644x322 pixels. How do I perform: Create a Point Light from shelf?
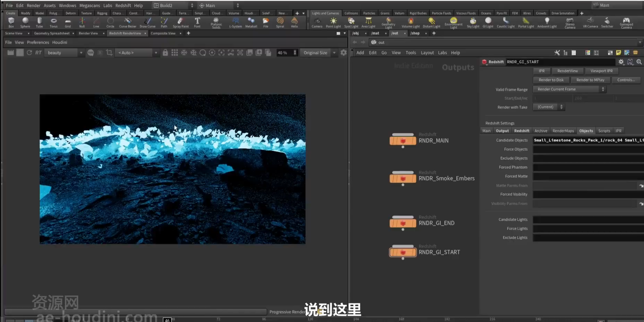coord(333,22)
